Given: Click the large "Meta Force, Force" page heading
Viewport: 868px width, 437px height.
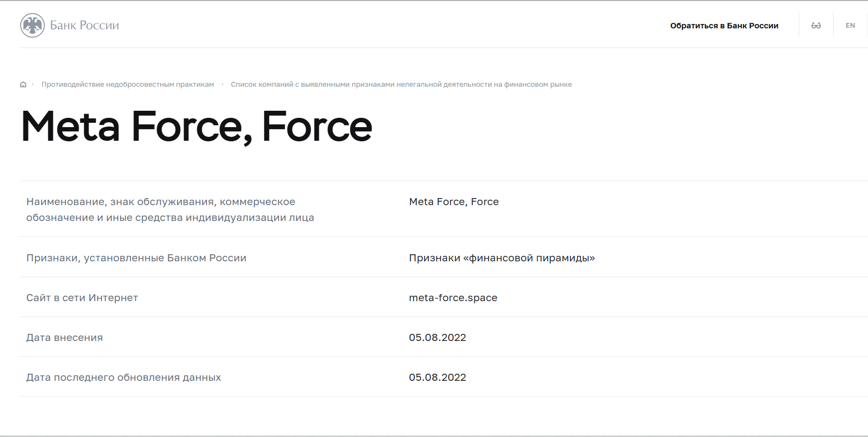Looking at the screenshot, I should [x=197, y=127].
